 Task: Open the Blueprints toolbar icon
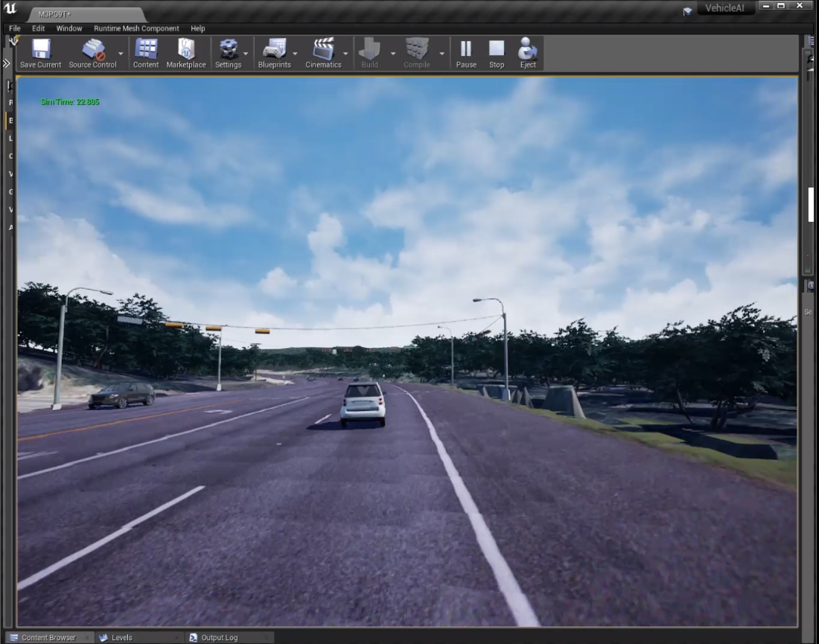click(275, 48)
